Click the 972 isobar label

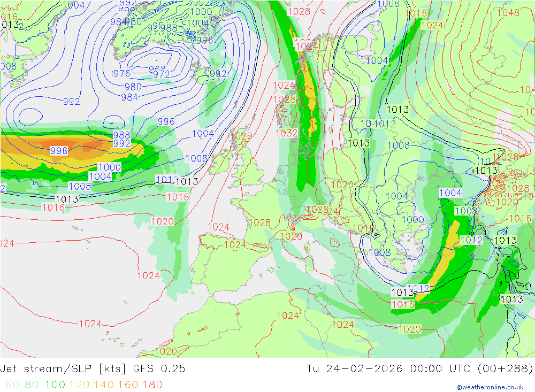click(x=162, y=74)
